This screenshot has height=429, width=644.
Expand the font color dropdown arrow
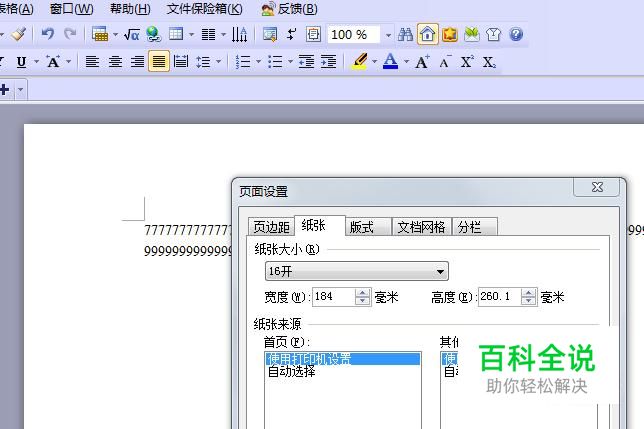point(406,62)
